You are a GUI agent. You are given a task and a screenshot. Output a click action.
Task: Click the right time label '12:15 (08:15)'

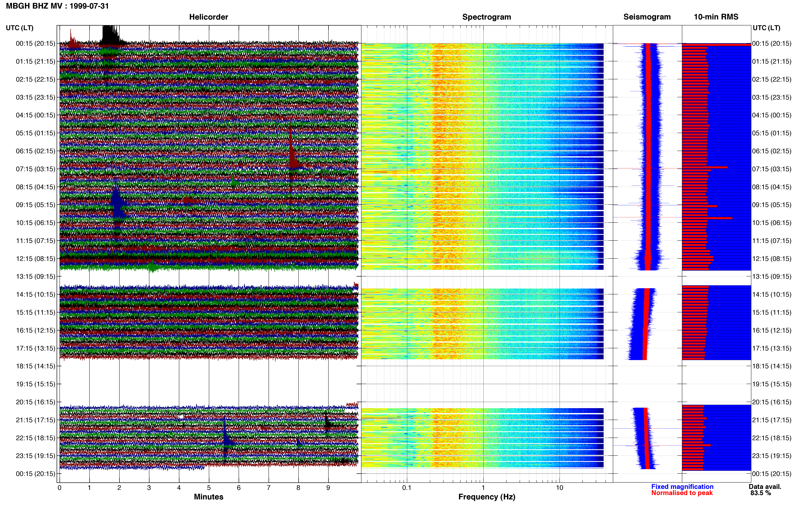(772, 259)
